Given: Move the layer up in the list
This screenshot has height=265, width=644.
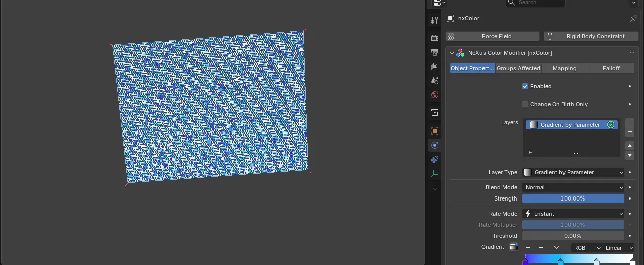Looking at the screenshot, I should pyautogui.click(x=630, y=146).
